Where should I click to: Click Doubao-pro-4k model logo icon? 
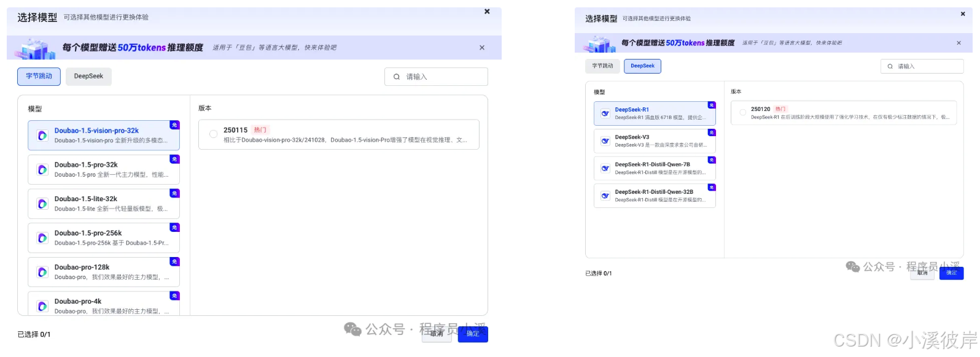pyautogui.click(x=42, y=306)
